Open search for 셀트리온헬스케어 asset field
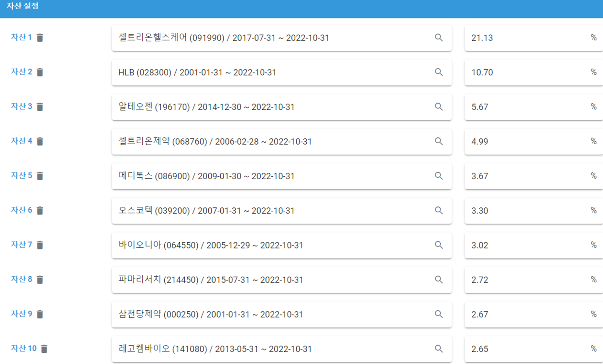This screenshot has height=364, width=603. tap(439, 38)
